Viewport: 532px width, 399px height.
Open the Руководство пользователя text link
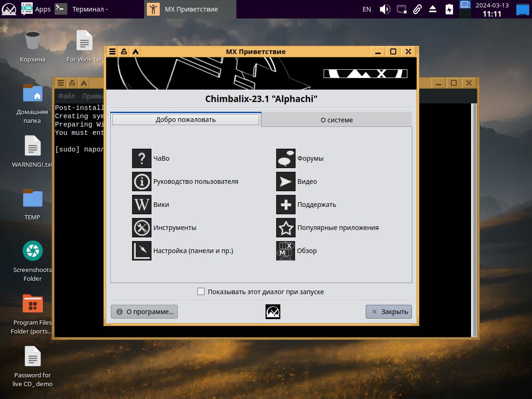coord(196,181)
